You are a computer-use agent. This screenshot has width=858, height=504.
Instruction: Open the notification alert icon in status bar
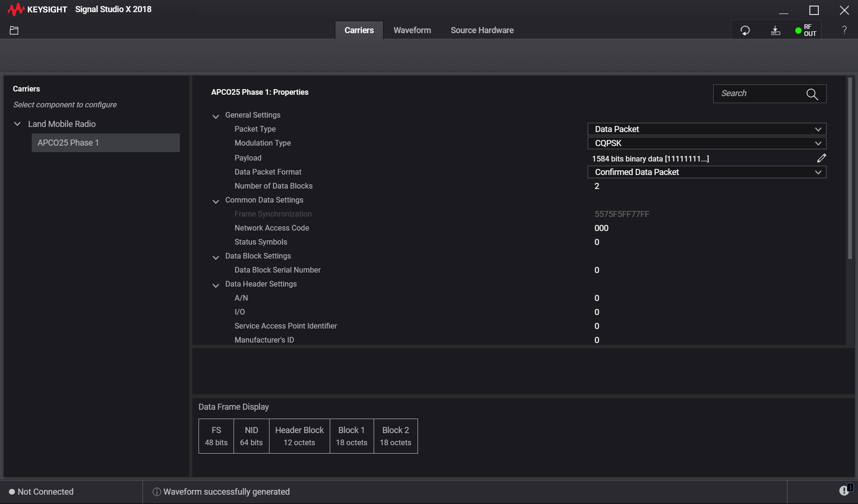click(x=845, y=490)
